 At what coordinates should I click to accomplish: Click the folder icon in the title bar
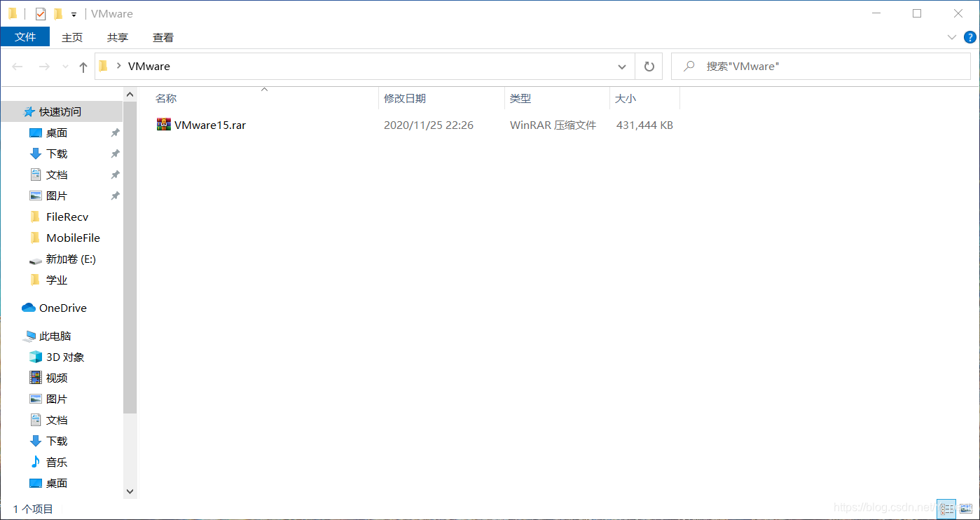pyautogui.click(x=13, y=13)
